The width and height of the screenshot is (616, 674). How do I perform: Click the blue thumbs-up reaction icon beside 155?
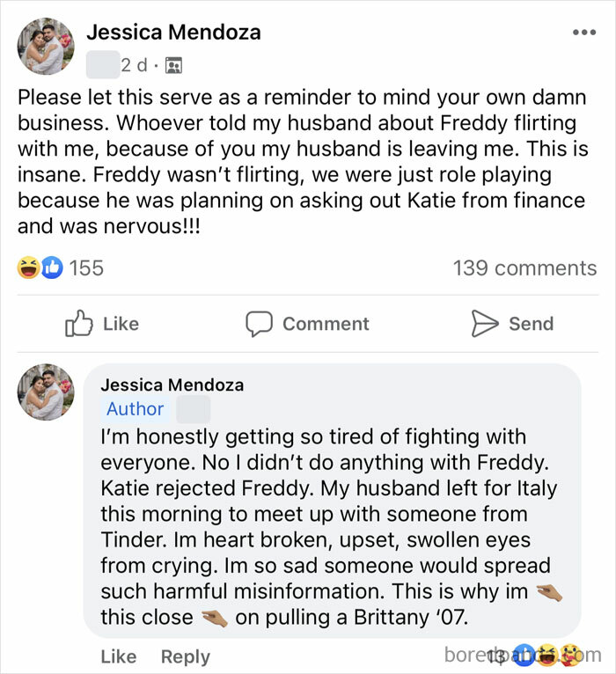click(x=52, y=268)
